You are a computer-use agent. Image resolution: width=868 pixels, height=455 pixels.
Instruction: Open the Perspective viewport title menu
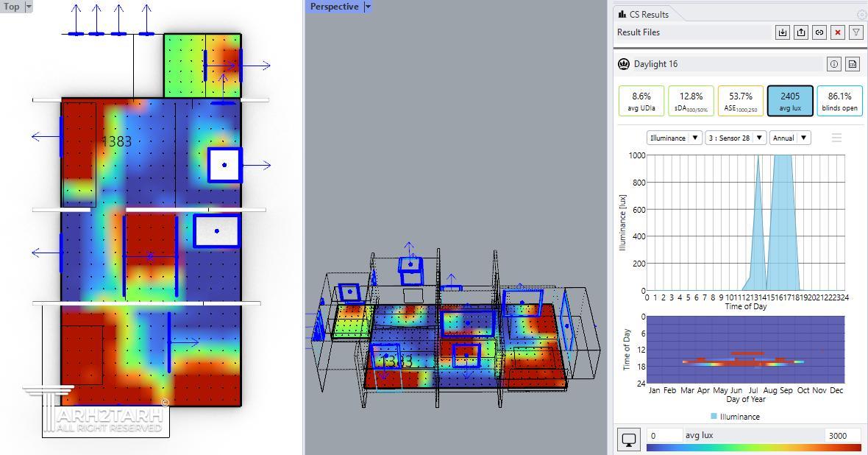click(x=368, y=7)
